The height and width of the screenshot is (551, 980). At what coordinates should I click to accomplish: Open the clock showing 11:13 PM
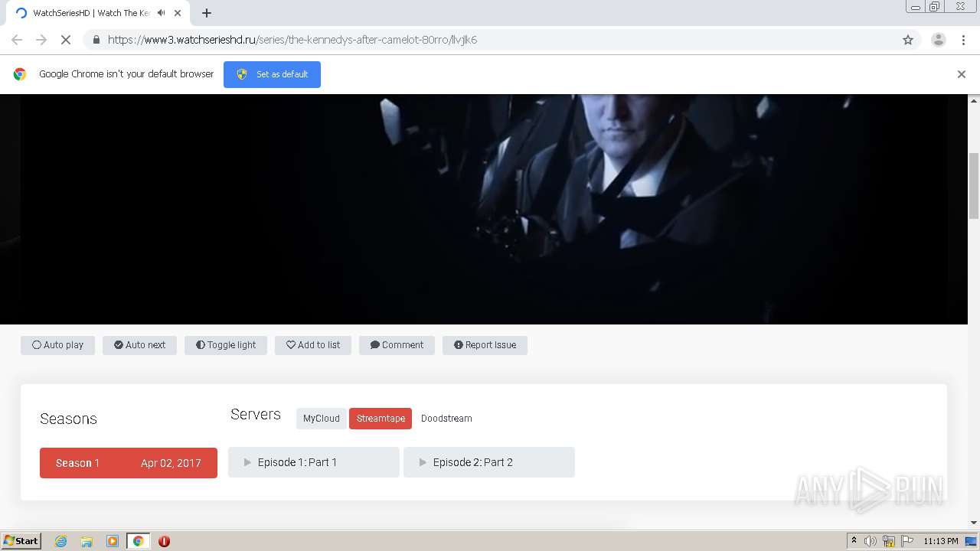[x=941, y=541]
